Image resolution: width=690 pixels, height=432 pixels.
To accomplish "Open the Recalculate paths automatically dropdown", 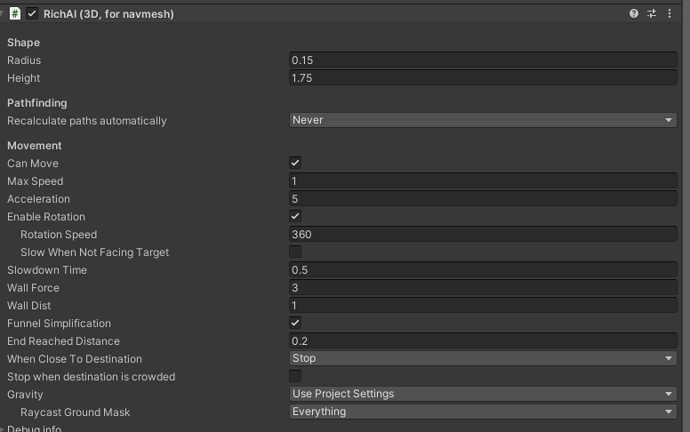I will [x=483, y=120].
